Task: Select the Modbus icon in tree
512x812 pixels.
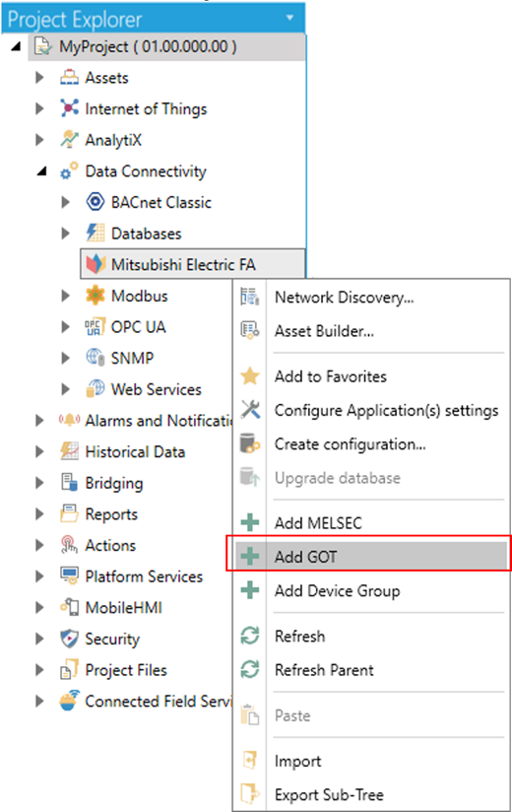Action: 96,296
